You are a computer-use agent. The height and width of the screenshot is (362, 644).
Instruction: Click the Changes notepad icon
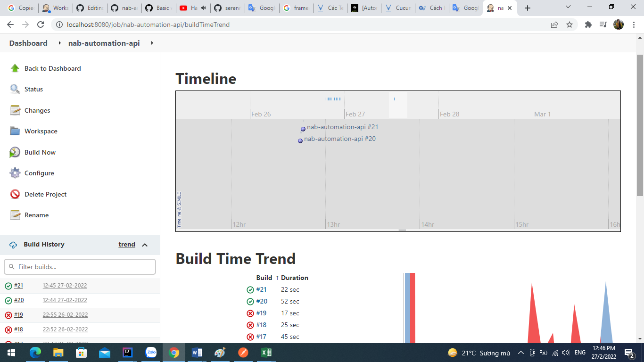(x=15, y=110)
